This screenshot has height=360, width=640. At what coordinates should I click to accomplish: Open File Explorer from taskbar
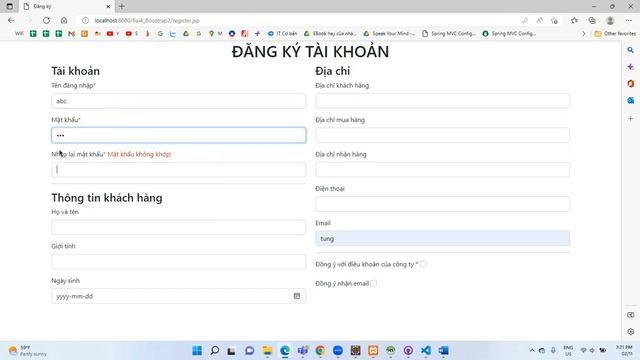(x=267, y=351)
